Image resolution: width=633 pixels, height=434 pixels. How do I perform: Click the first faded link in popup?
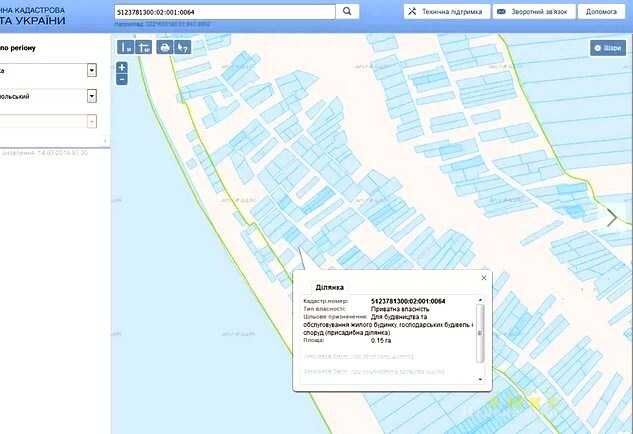(x=358, y=356)
